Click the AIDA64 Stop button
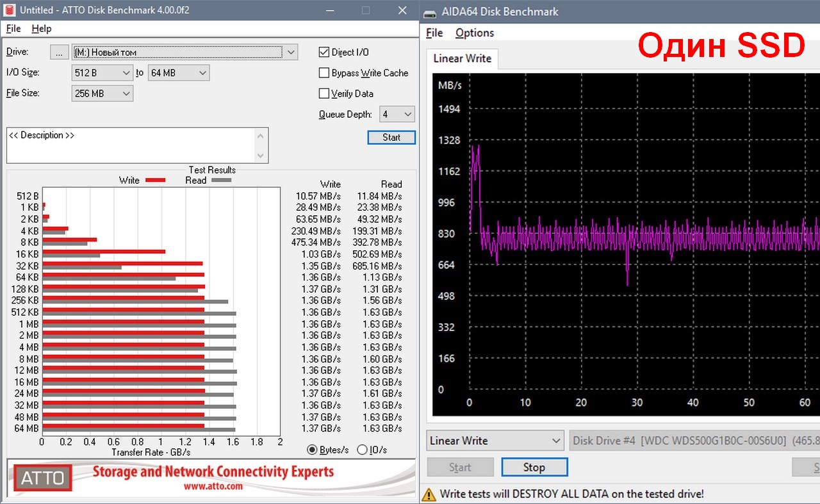Image resolution: width=820 pixels, height=504 pixels. (x=534, y=467)
